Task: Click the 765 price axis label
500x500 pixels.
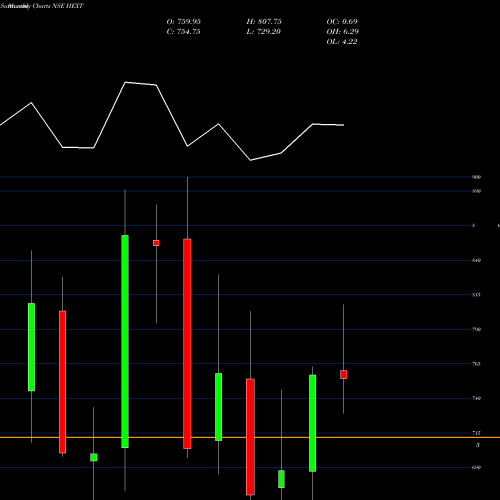Action: click(477, 364)
